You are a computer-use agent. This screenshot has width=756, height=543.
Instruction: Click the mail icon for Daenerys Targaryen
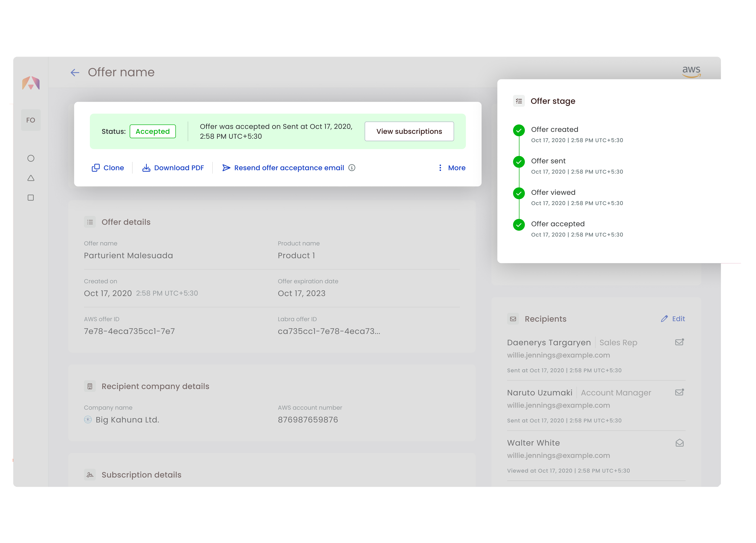pos(679,342)
